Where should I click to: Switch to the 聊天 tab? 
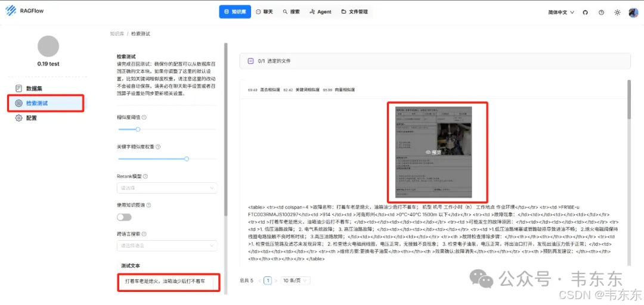[x=264, y=12]
